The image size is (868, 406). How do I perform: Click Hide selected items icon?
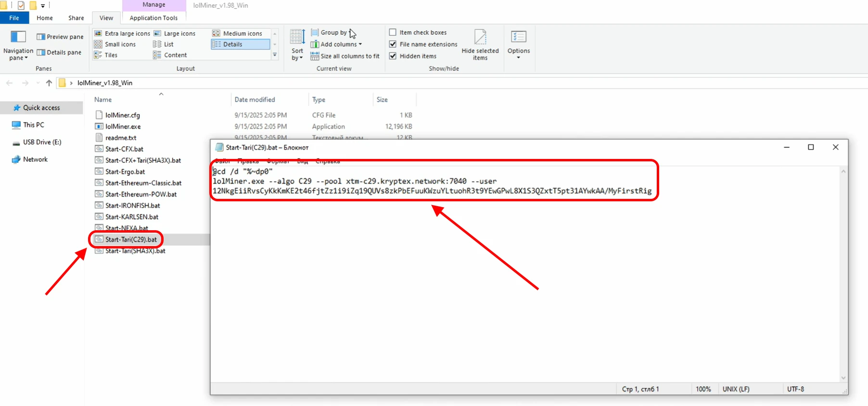[x=480, y=38]
